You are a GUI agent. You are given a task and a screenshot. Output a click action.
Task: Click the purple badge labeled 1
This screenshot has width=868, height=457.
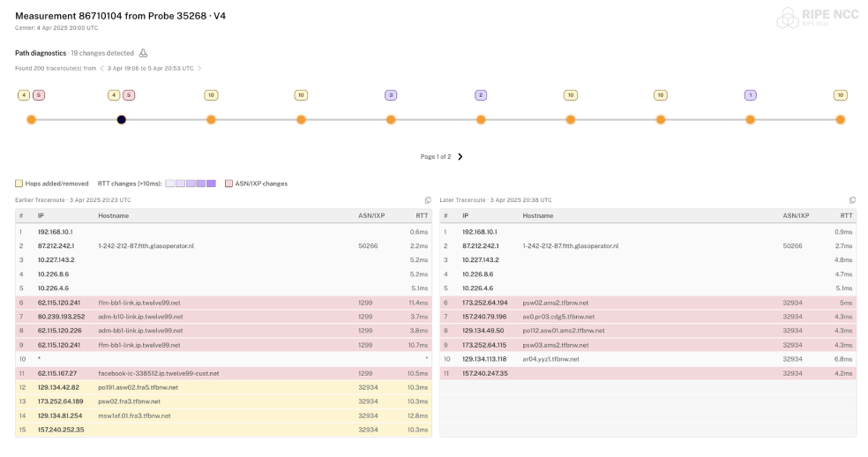tap(750, 95)
